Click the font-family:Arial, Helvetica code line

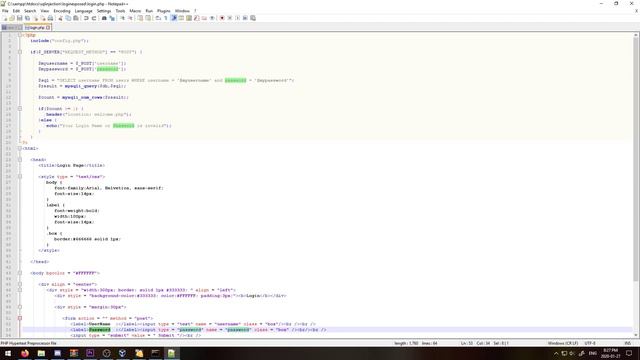click(109, 188)
